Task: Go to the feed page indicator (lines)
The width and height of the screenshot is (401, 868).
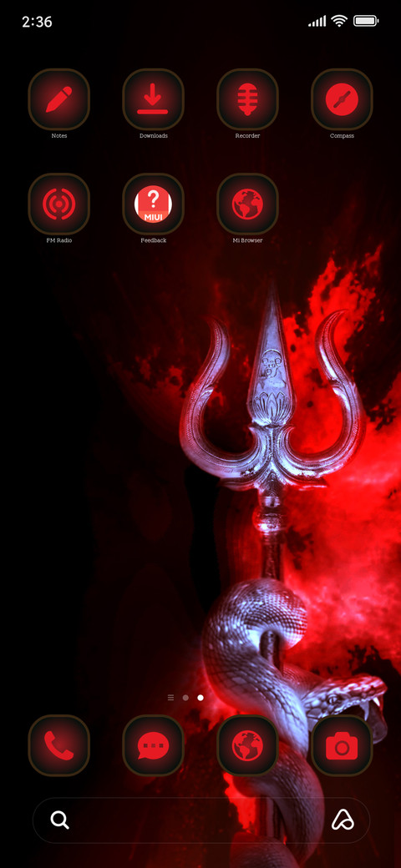Action: [x=170, y=698]
